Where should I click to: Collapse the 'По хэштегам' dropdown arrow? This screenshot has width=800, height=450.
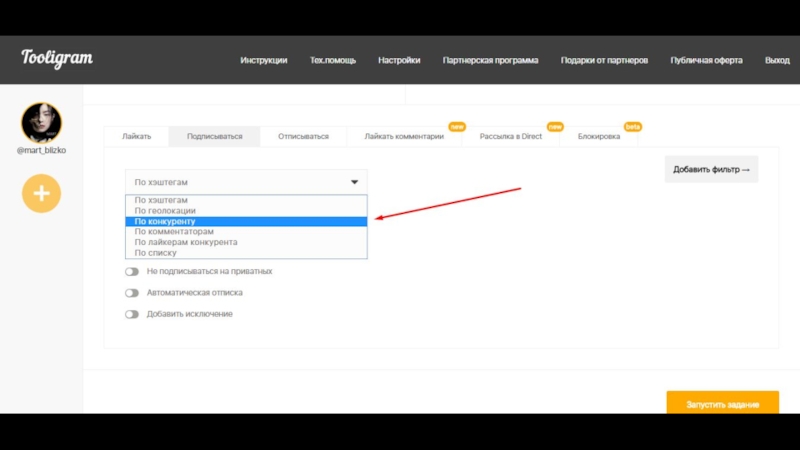point(354,182)
